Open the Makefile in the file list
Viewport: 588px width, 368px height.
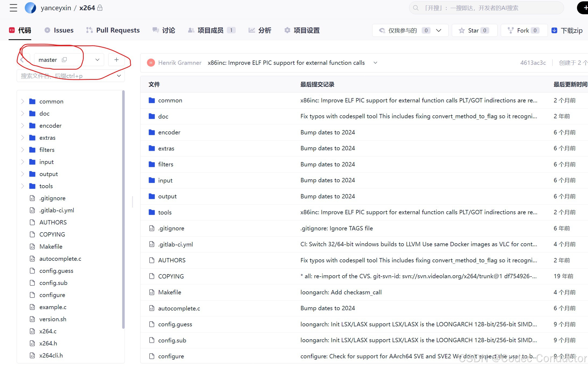pos(170,292)
